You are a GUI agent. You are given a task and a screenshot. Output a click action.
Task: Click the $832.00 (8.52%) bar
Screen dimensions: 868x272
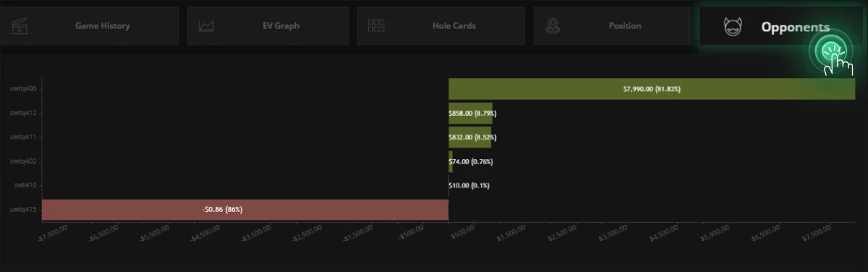tap(470, 137)
